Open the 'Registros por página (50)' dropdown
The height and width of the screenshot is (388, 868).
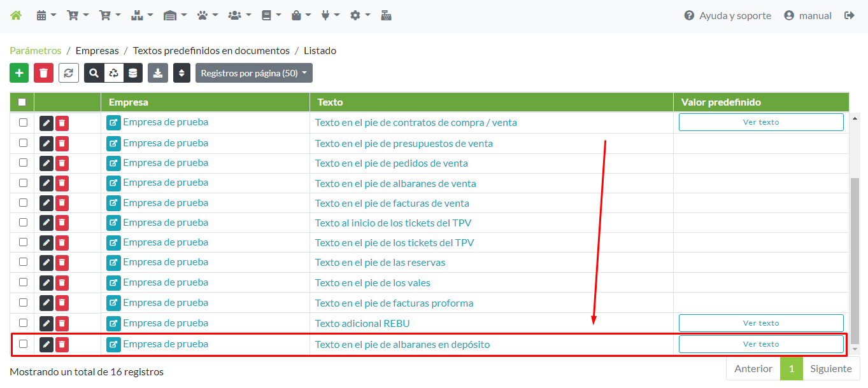pyautogui.click(x=253, y=73)
